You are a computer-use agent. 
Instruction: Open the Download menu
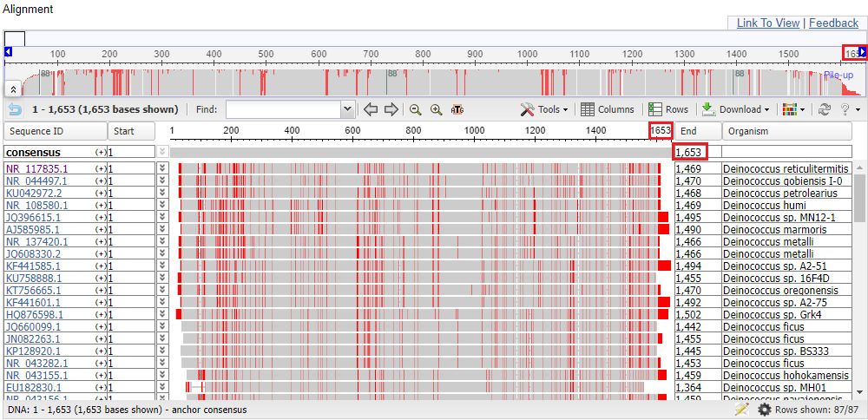pyautogui.click(x=736, y=109)
